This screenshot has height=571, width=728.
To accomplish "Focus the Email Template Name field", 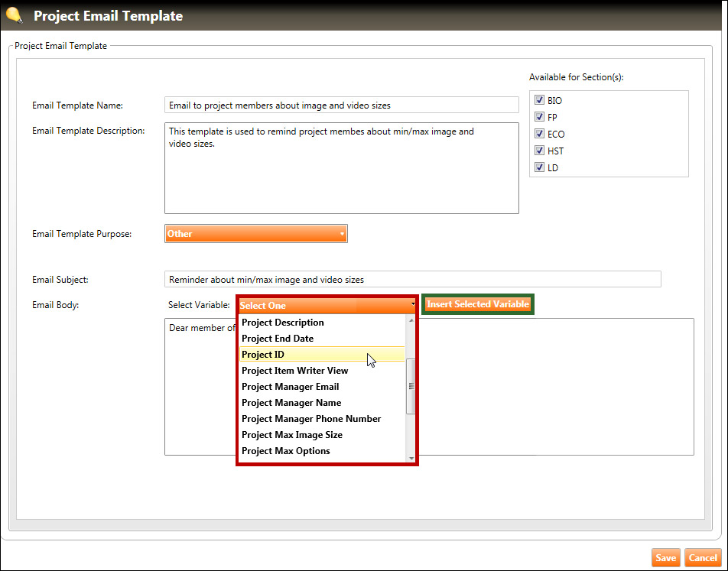I will pos(341,105).
